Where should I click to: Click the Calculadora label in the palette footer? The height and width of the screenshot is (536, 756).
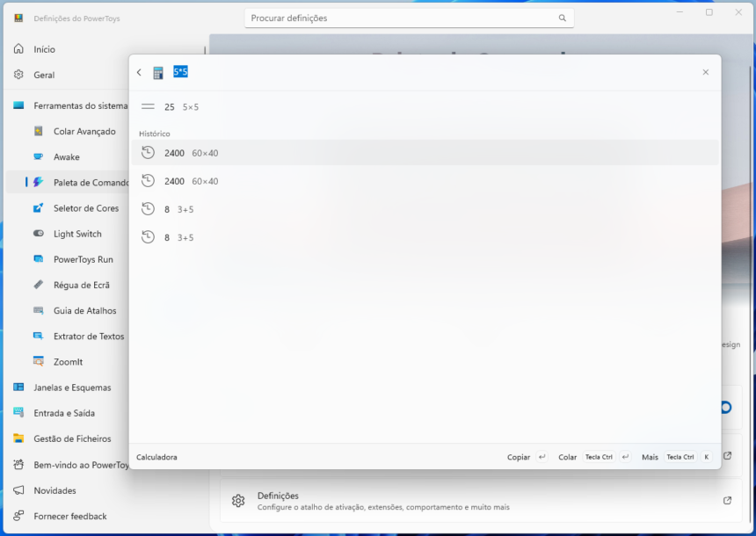[156, 457]
